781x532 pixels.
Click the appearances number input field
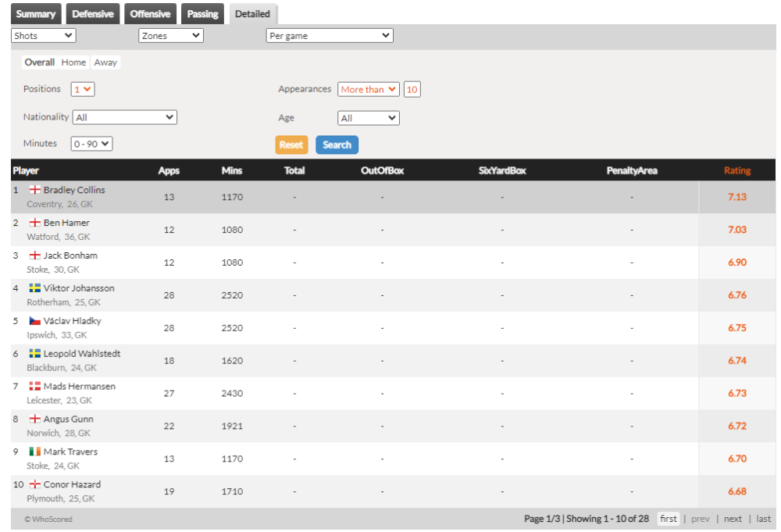point(412,90)
